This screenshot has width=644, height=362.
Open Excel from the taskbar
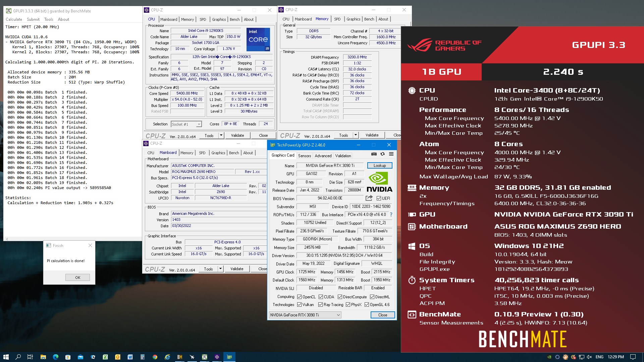(105, 357)
